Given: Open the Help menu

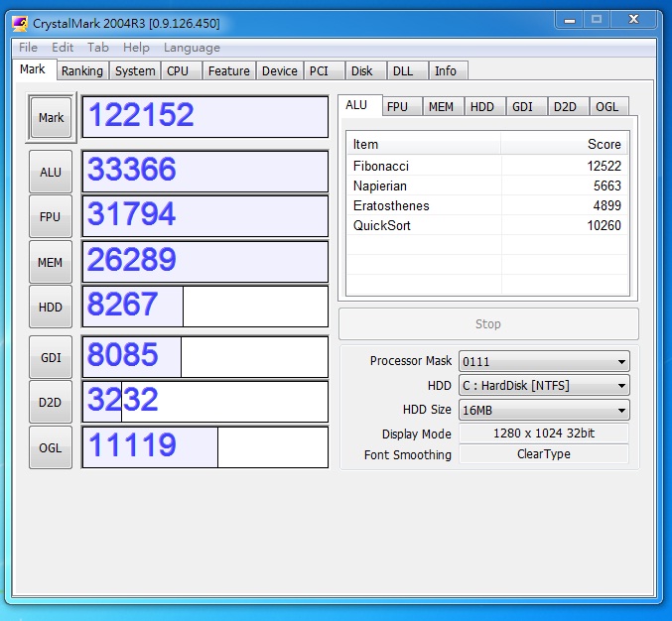Looking at the screenshot, I should click(x=136, y=48).
